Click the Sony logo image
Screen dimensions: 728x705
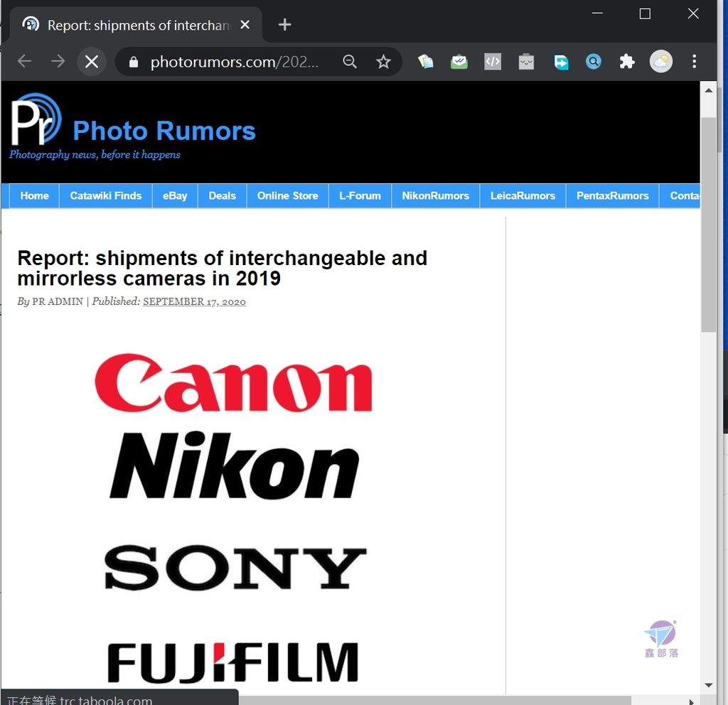click(x=235, y=567)
